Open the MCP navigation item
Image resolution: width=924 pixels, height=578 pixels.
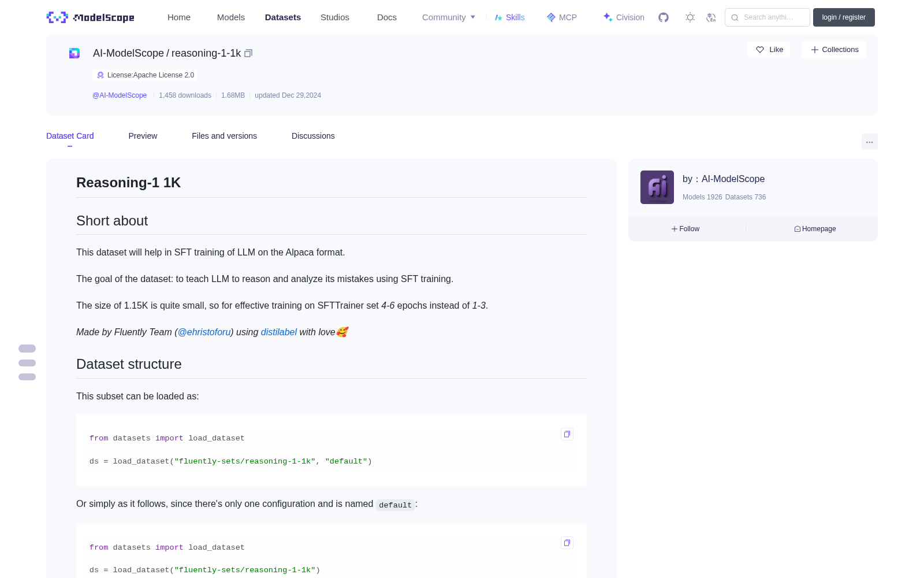point(561,17)
